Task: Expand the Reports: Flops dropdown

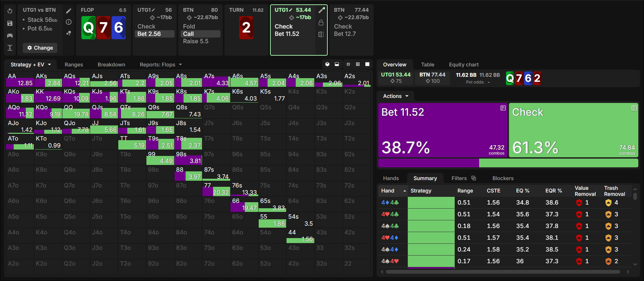Action: pyautogui.click(x=161, y=64)
